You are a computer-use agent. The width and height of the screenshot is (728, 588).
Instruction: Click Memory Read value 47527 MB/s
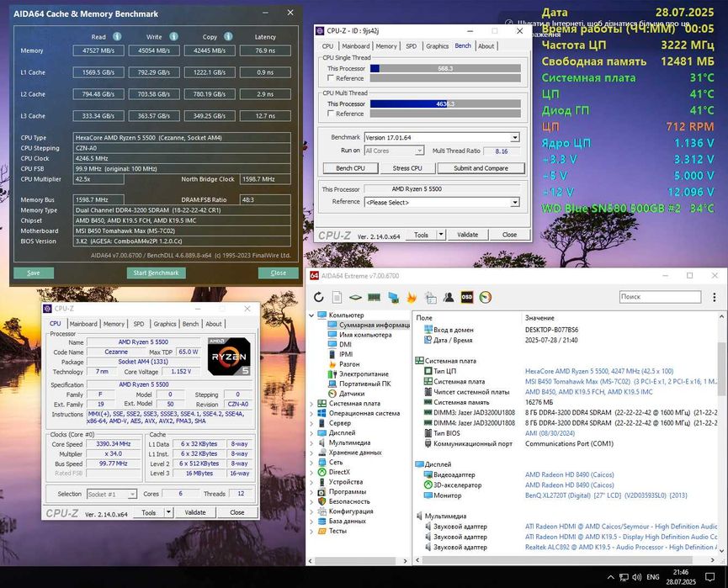pyautogui.click(x=98, y=50)
